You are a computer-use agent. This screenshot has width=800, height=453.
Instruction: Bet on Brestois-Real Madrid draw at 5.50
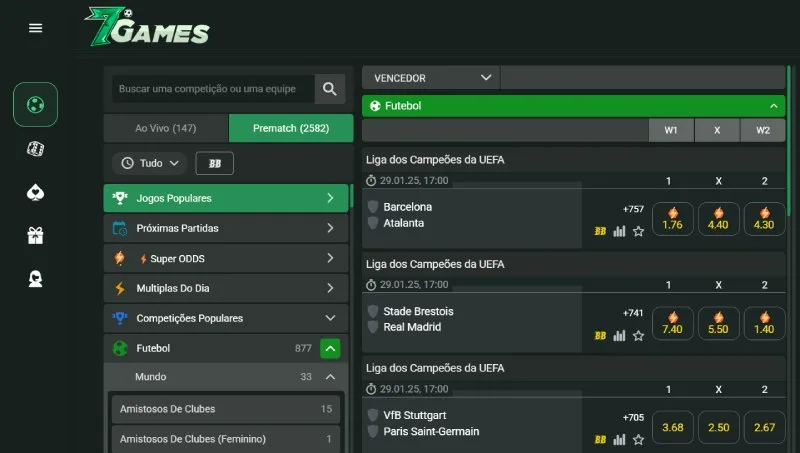pyautogui.click(x=718, y=323)
